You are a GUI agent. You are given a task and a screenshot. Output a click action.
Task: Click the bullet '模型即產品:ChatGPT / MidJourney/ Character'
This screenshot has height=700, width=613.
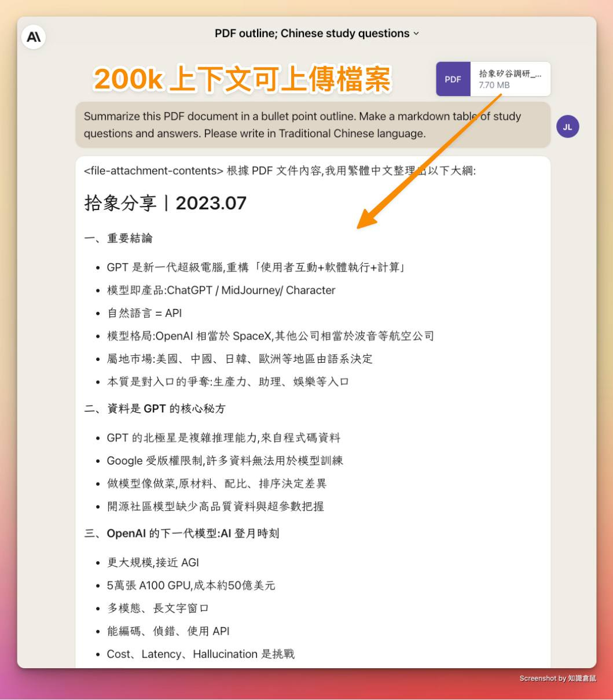click(x=221, y=290)
